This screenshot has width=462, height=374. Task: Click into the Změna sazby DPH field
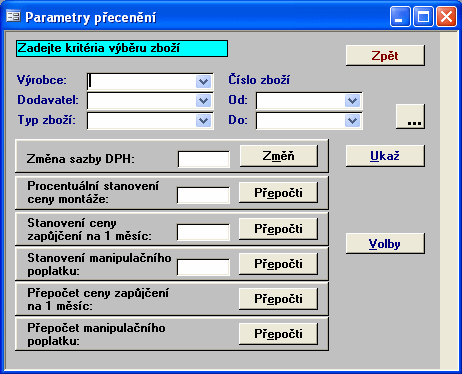point(204,159)
